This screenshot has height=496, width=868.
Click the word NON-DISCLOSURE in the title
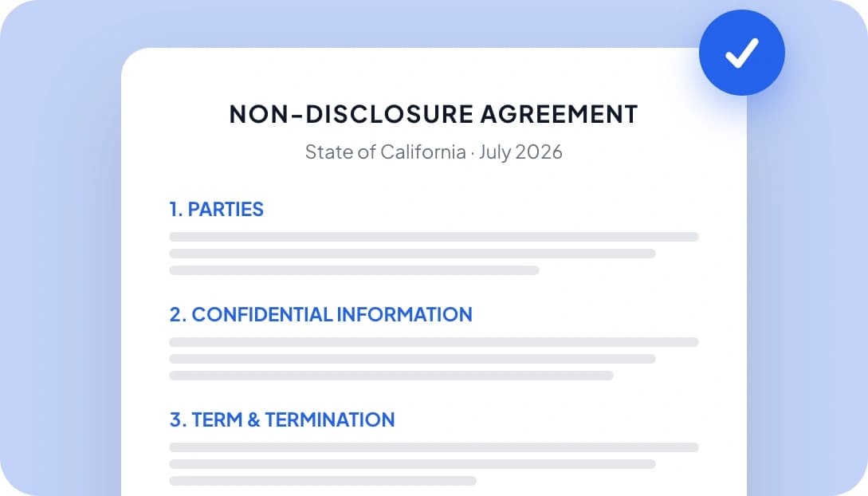coord(351,114)
